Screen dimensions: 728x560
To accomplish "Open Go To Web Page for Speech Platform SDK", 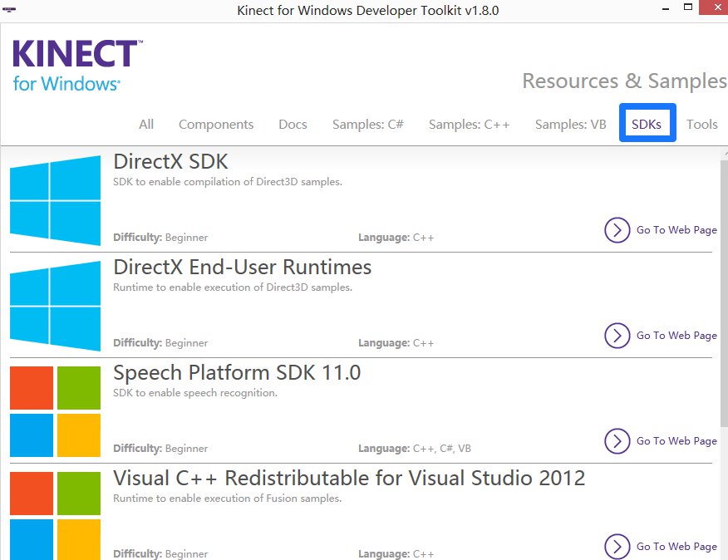I will [x=676, y=440].
